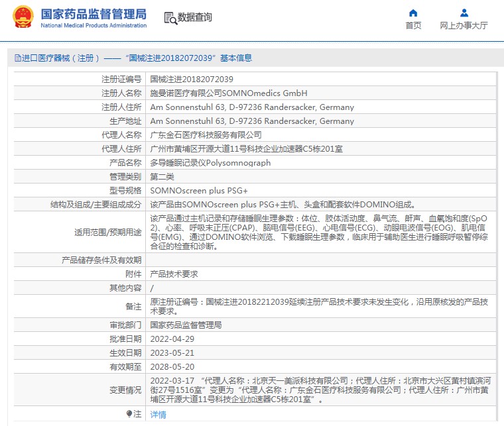Select product name 多导睡眠记录仪Polysomnograph
This screenshot has width=504, height=426.
coord(210,163)
